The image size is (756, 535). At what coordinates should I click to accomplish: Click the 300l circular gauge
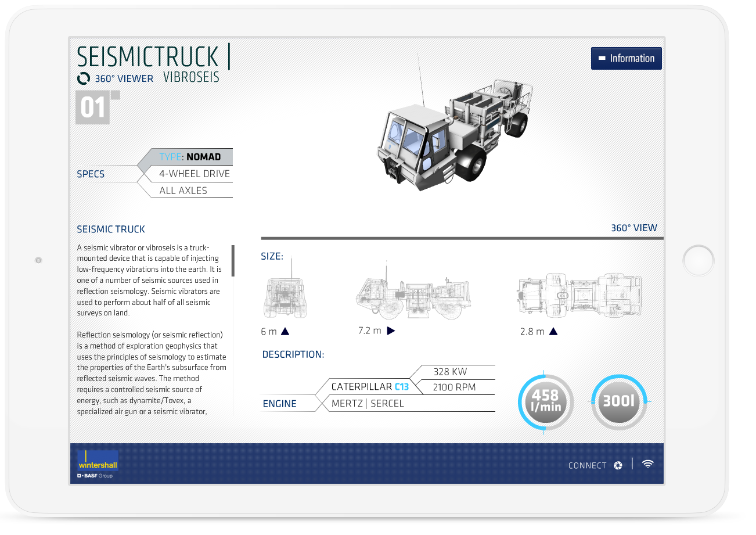[618, 401]
